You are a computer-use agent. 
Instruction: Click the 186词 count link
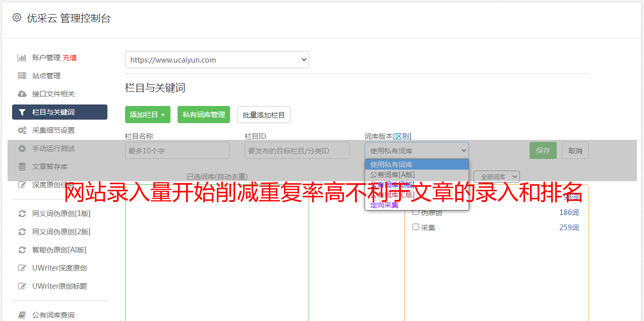click(569, 212)
